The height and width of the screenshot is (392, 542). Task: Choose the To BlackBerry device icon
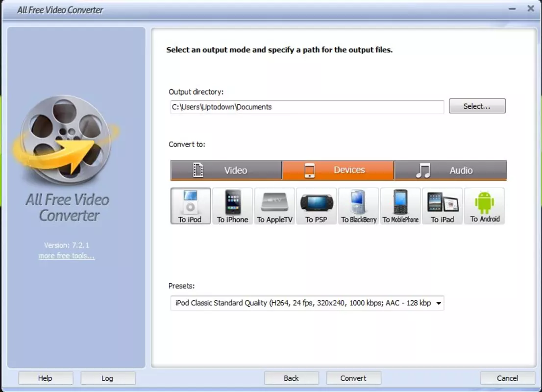(358, 206)
